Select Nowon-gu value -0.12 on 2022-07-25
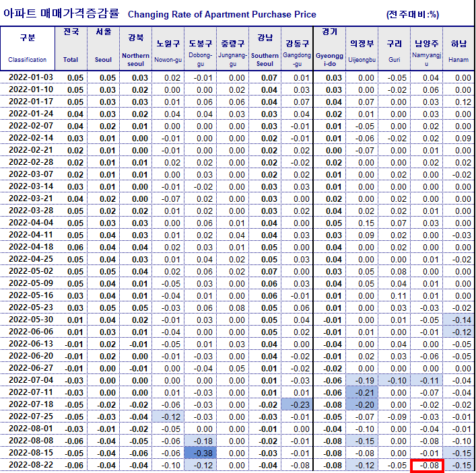Screen dimensions: 476x473 [x=168, y=416]
